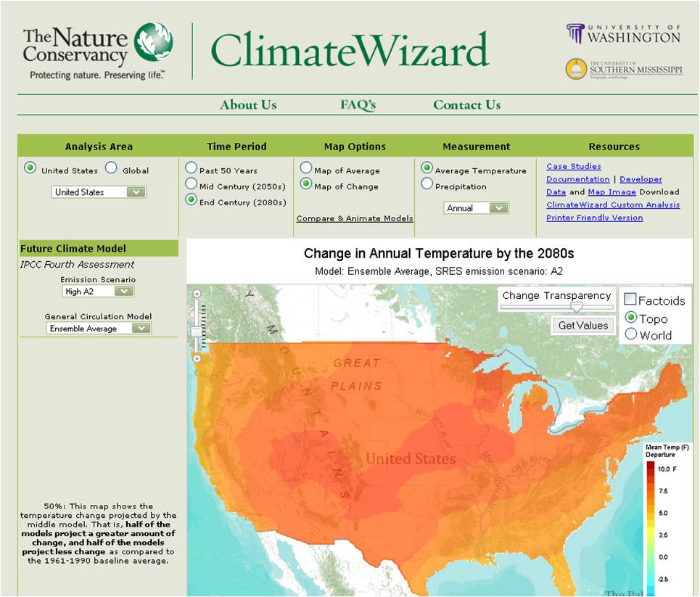The width and height of the screenshot is (700, 597).
Task: Select the Global analysis area radio
Action: (111, 168)
